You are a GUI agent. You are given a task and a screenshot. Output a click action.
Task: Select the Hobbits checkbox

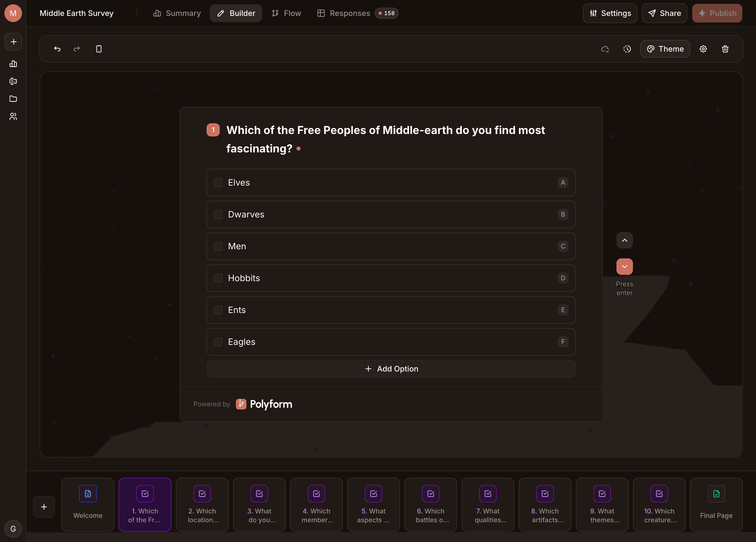[218, 278]
